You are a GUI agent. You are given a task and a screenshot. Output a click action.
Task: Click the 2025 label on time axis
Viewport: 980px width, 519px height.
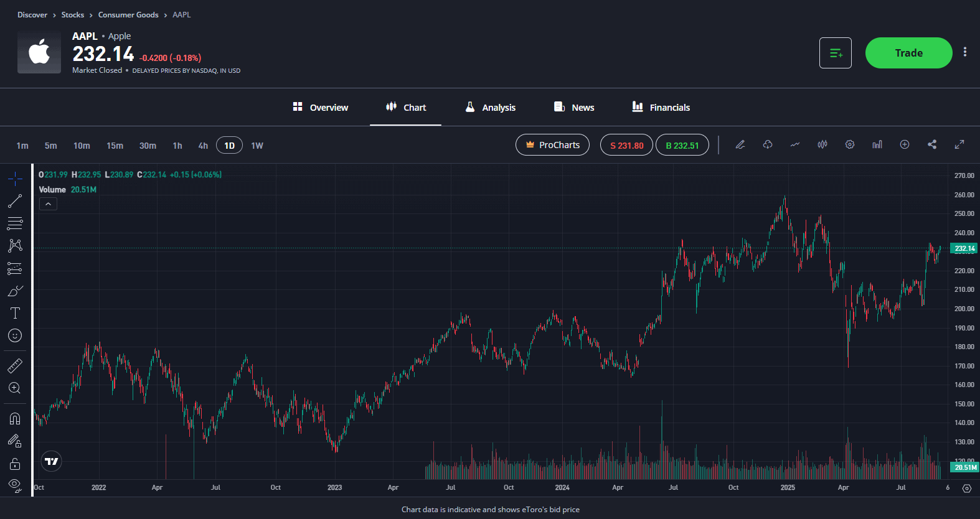click(788, 487)
